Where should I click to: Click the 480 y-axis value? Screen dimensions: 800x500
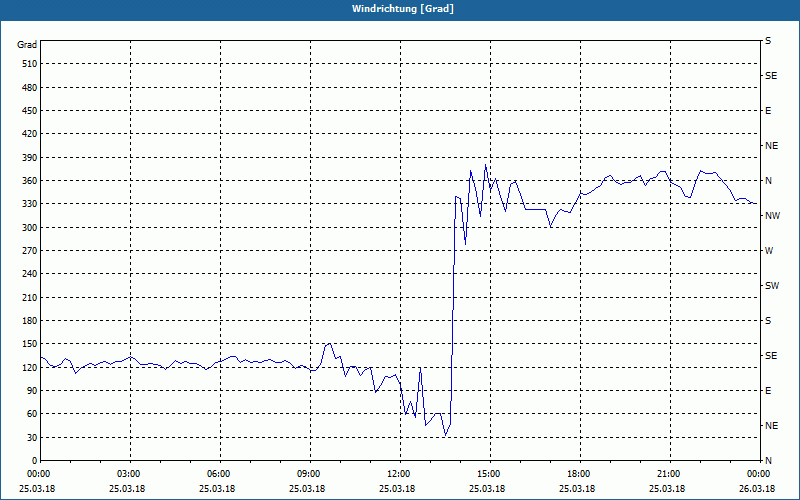point(30,87)
